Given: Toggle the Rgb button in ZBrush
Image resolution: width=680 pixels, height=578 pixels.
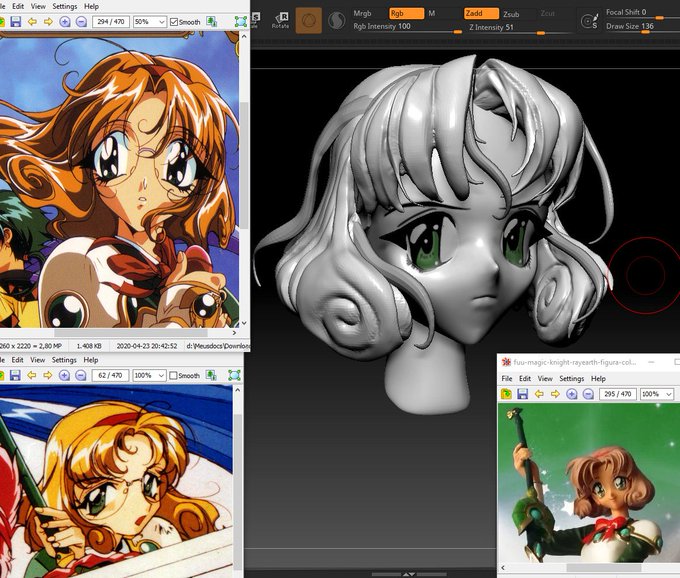Looking at the screenshot, I should [406, 13].
